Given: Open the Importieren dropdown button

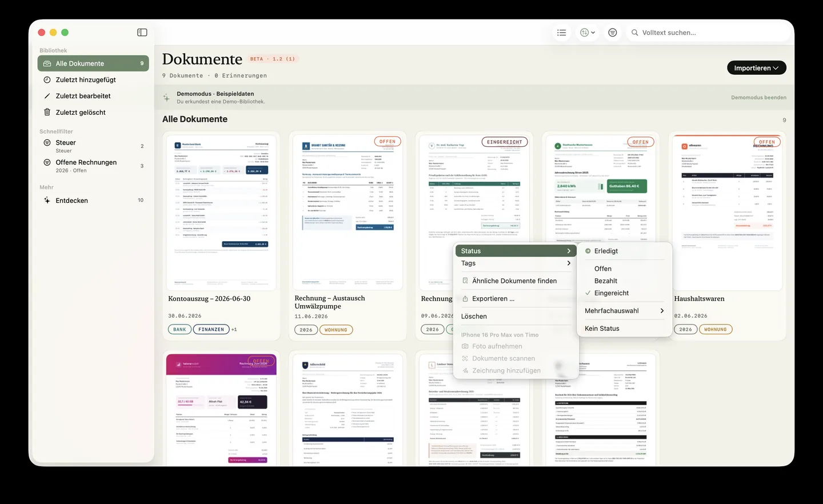Looking at the screenshot, I should 756,68.
